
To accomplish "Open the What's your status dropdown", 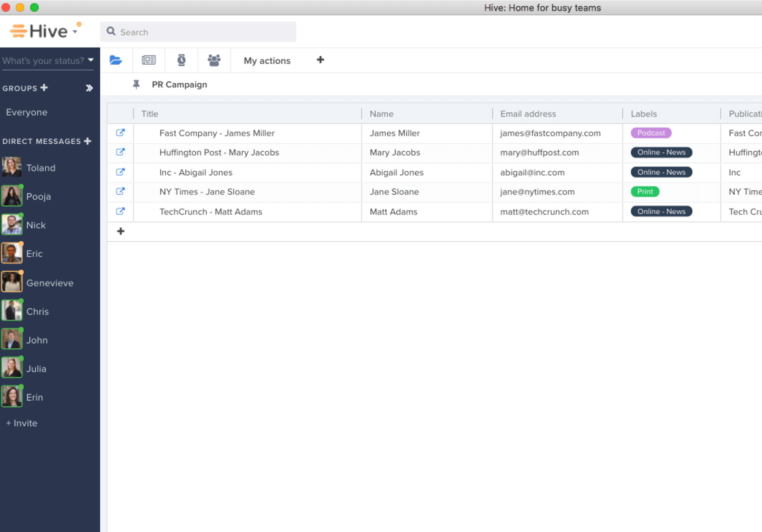I will [x=48, y=61].
